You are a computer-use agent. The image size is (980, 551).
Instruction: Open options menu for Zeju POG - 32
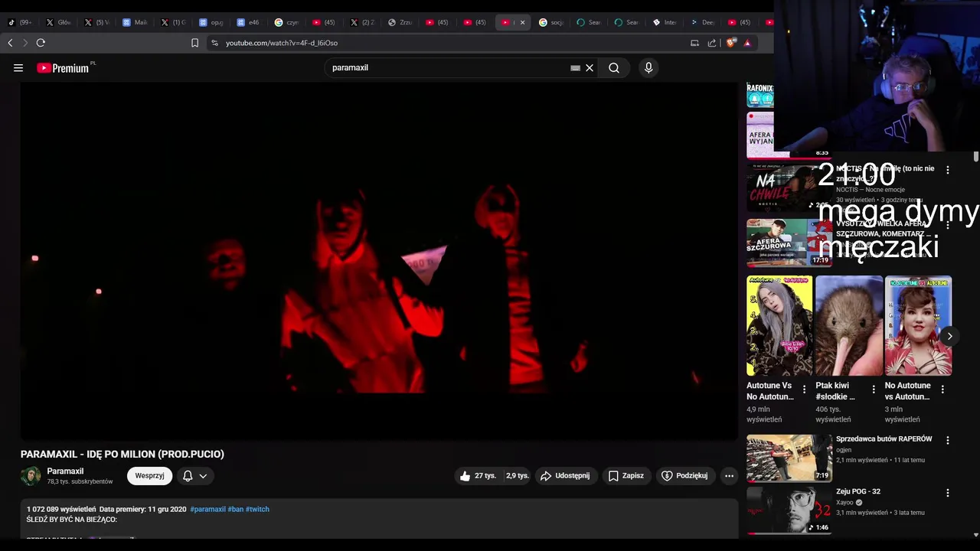click(x=948, y=493)
